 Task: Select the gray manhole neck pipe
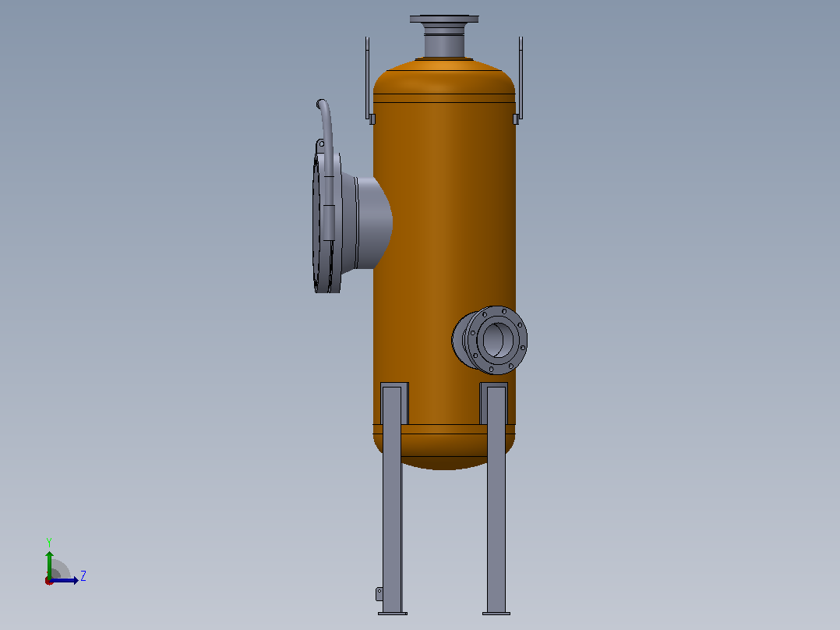pyautogui.click(x=372, y=222)
